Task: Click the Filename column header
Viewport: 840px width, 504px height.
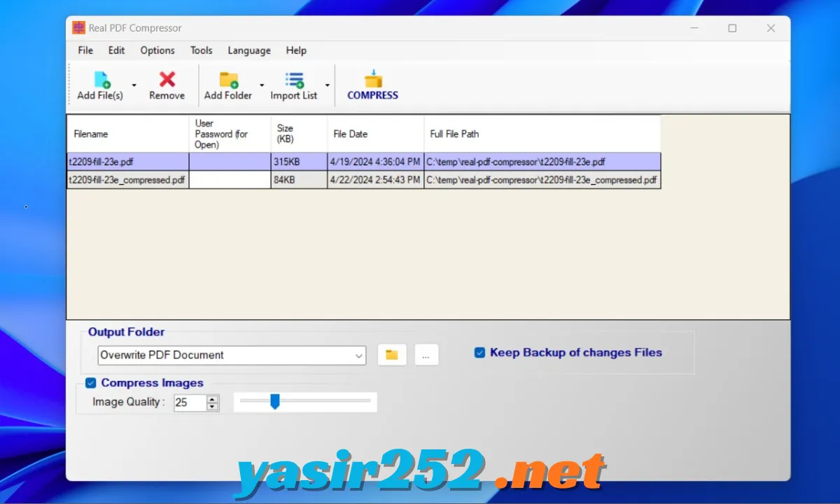Action: click(x=128, y=134)
